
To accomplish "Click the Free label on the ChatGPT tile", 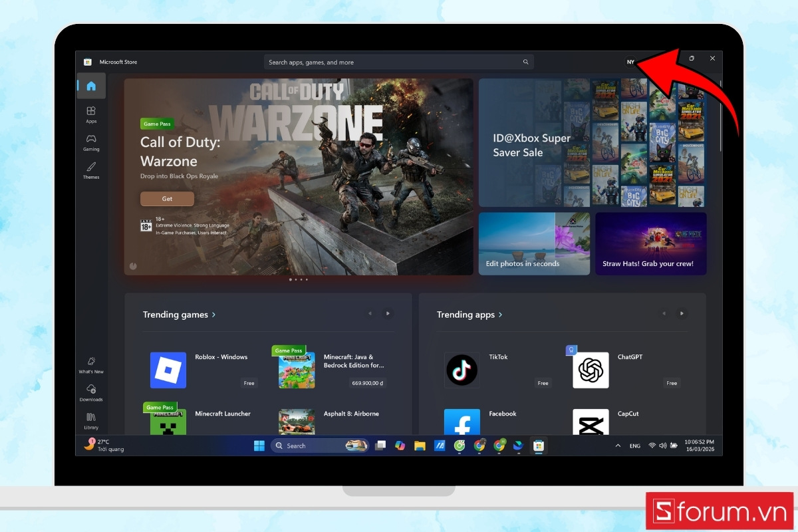I will (x=672, y=383).
